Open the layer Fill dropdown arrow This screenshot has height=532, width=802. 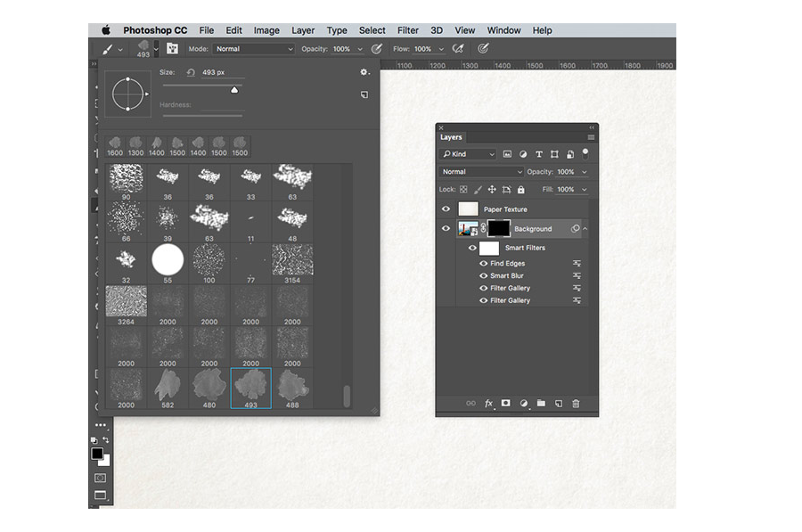point(584,189)
